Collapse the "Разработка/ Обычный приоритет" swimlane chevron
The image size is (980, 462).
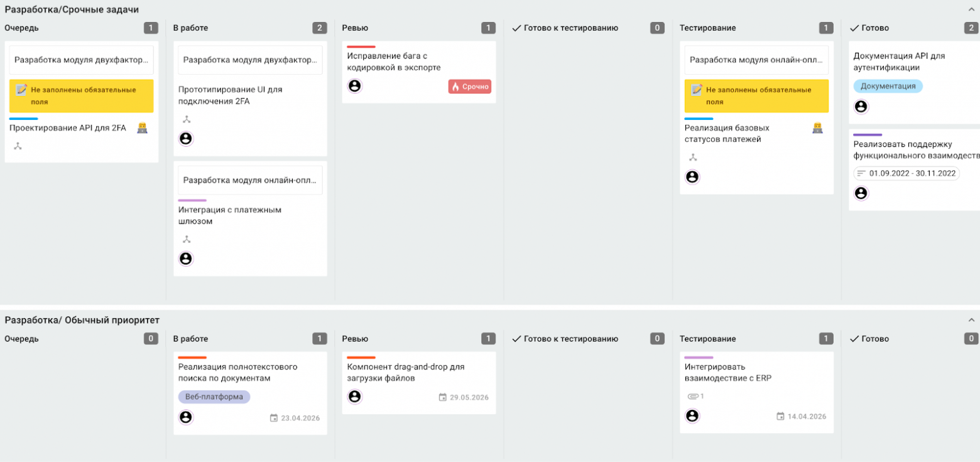pyautogui.click(x=971, y=320)
